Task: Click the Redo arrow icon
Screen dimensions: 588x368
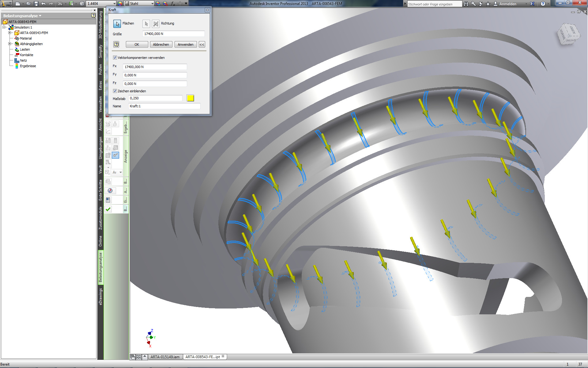Action: tap(51, 4)
